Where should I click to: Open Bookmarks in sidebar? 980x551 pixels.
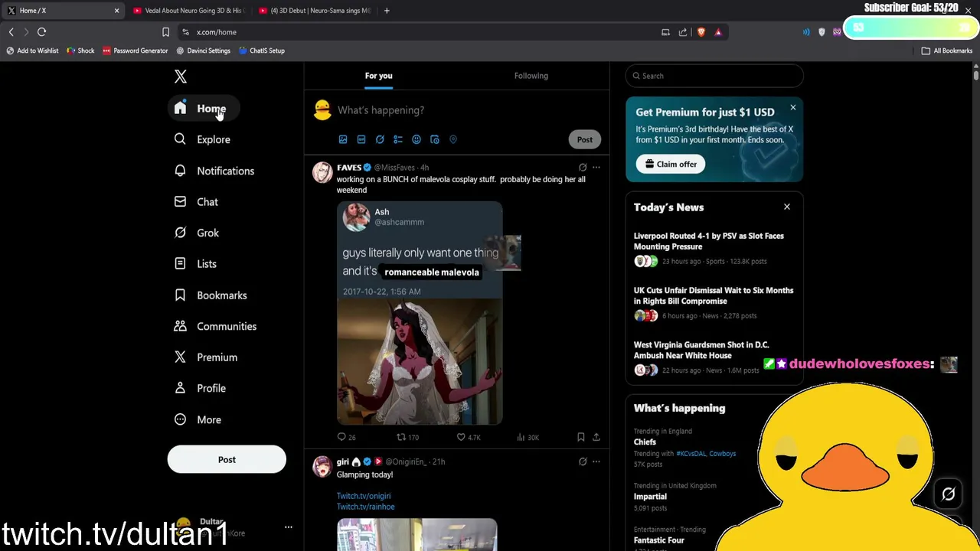click(211, 295)
